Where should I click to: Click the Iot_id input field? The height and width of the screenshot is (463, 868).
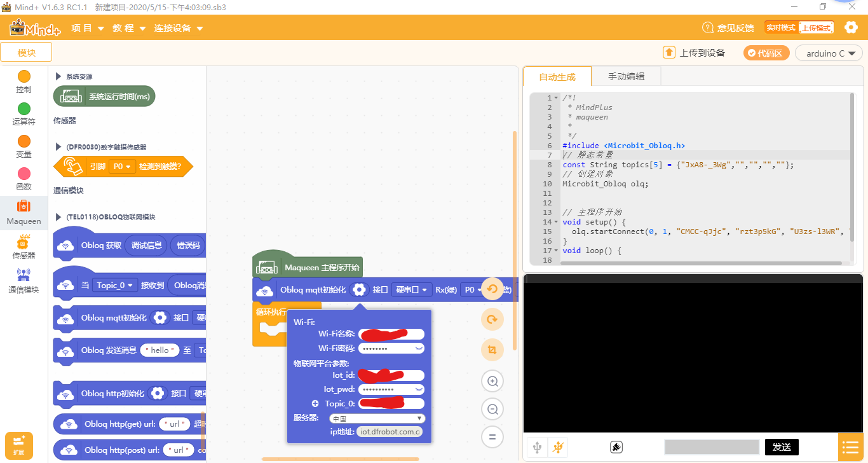point(391,375)
